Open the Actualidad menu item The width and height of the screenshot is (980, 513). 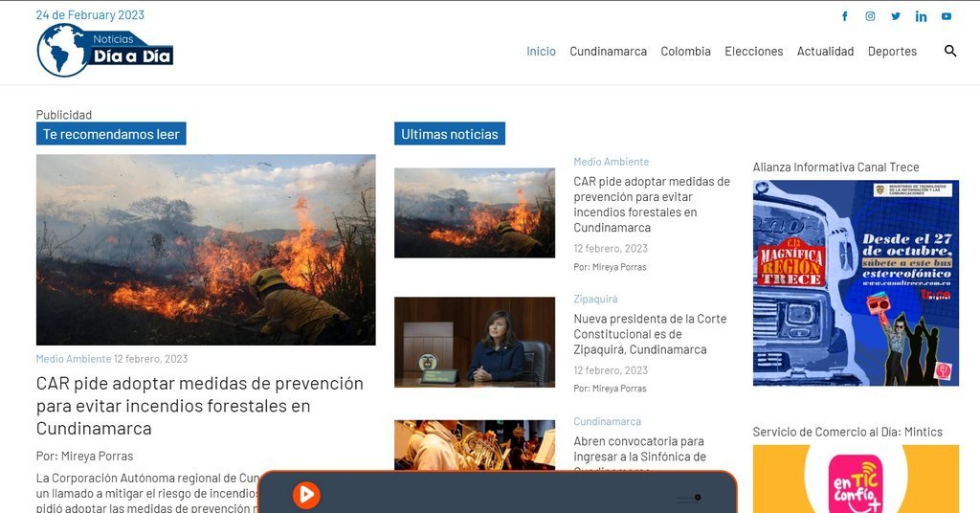pos(825,52)
